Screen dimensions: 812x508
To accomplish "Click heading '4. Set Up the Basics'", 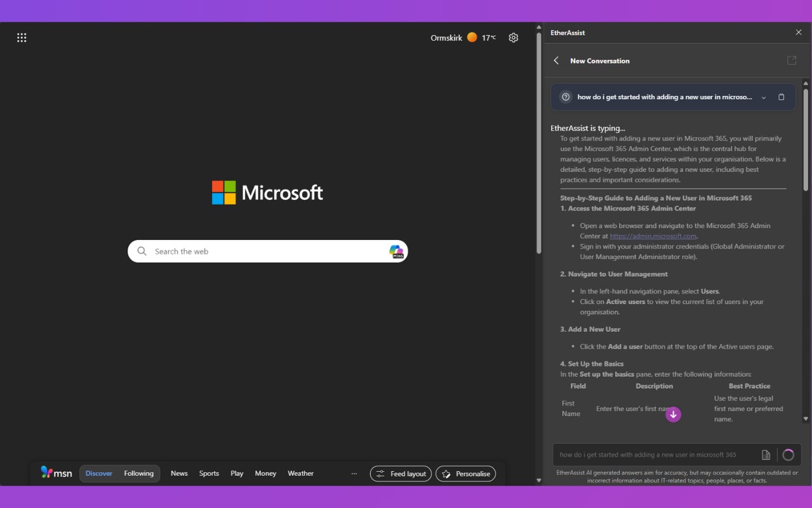I will 592,364.
